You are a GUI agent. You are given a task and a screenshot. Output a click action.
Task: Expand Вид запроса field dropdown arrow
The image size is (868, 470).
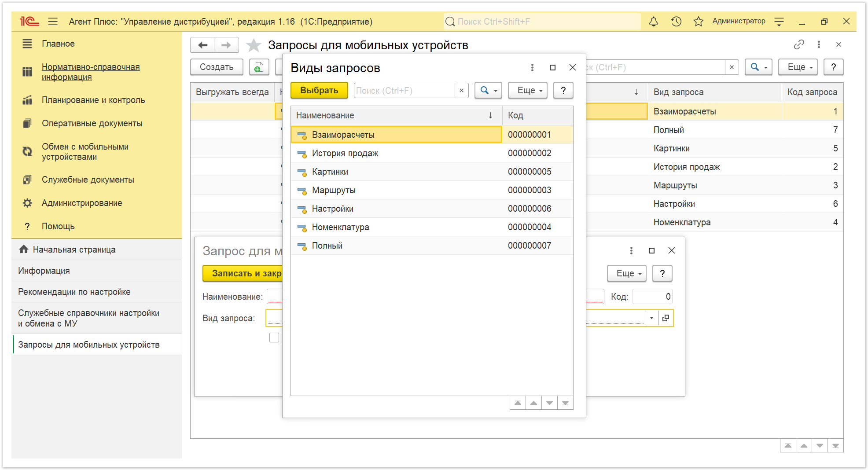(651, 318)
